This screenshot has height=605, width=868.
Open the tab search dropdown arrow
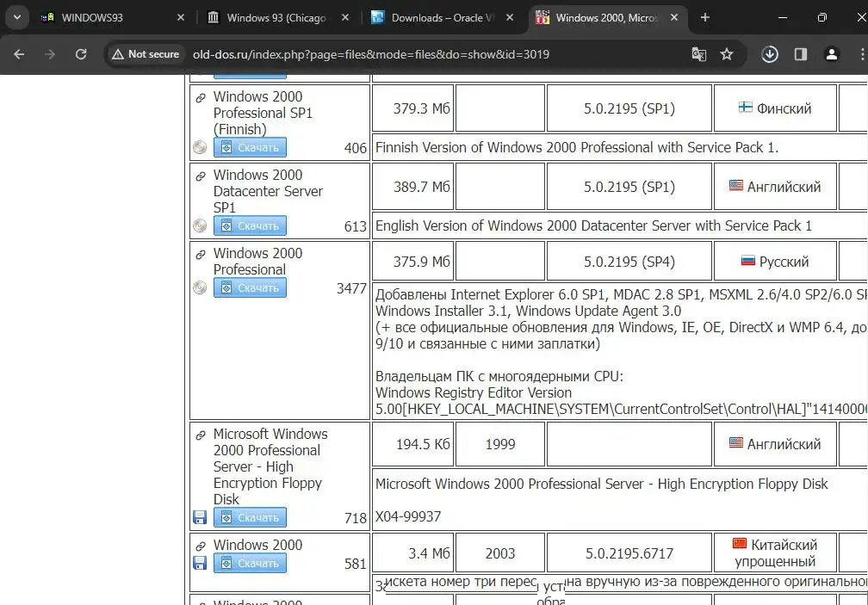[x=17, y=18]
